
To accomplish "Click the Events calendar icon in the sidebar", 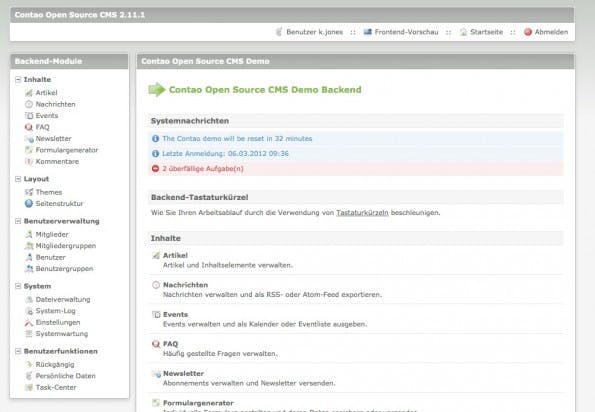I will coord(29,115).
